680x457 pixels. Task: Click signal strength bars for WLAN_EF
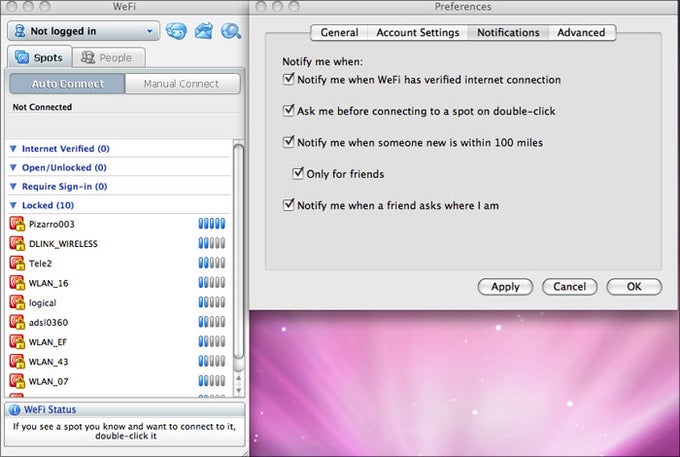212,342
